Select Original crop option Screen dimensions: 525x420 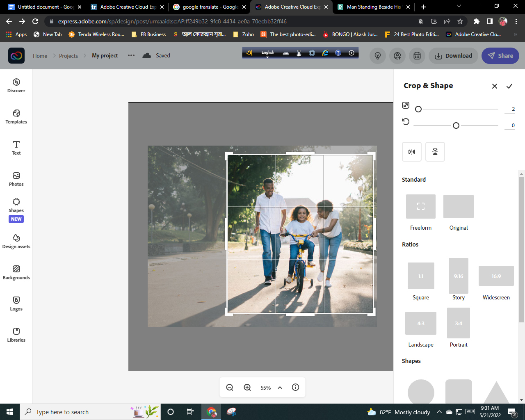click(x=459, y=213)
